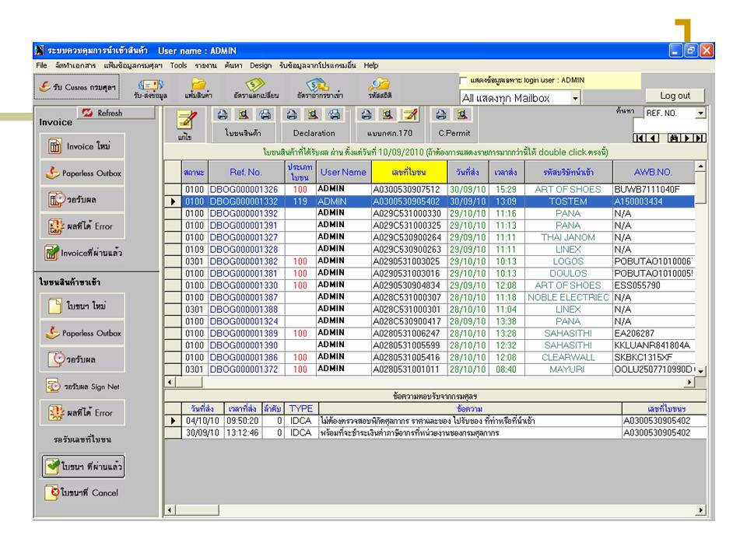Click the edit-pencil icon above แบบกศก.170
The height and width of the screenshot is (560, 747).
point(408,115)
